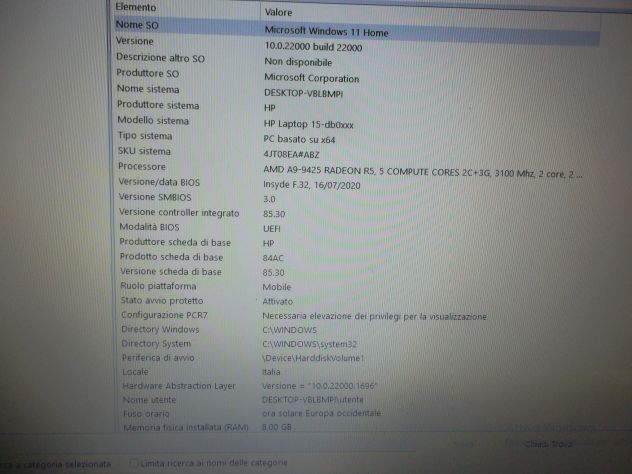
Task: Select the Modalità BIOS row label
Action: pos(149,227)
